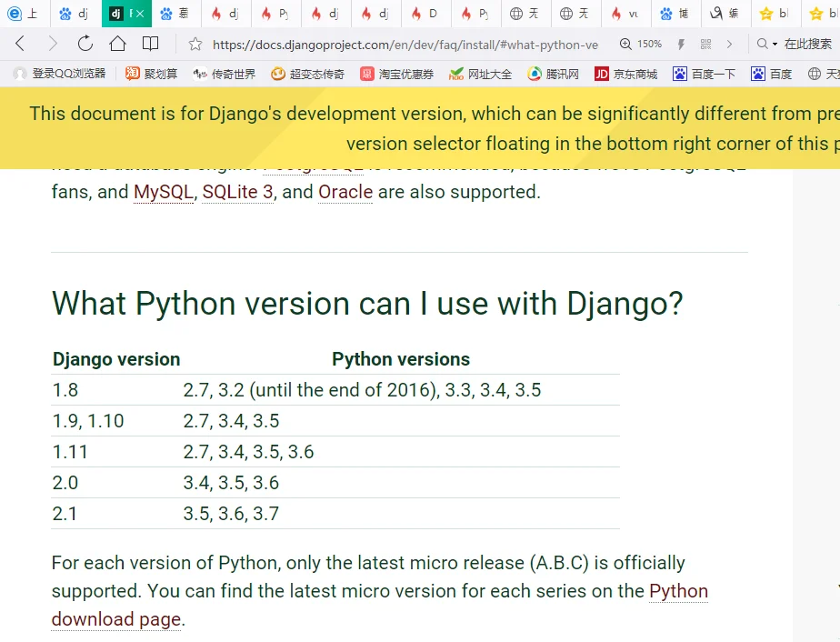Go forward to the next page

[53, 44]
